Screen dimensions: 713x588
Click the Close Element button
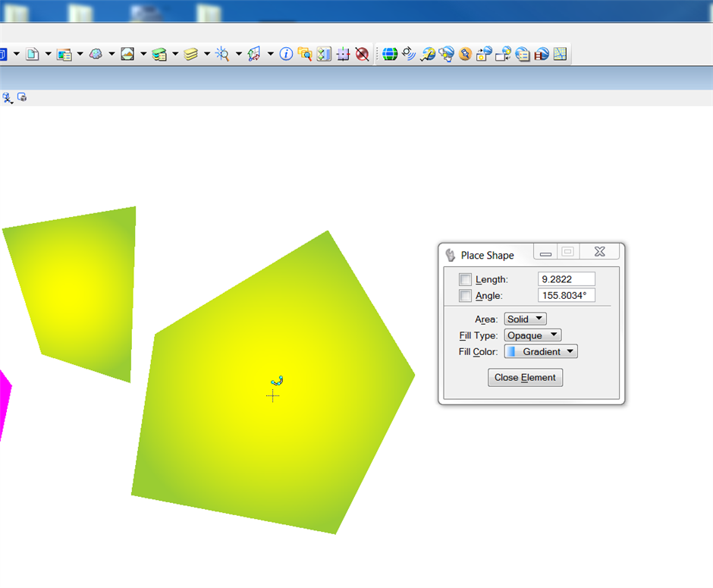pos(525,377)
